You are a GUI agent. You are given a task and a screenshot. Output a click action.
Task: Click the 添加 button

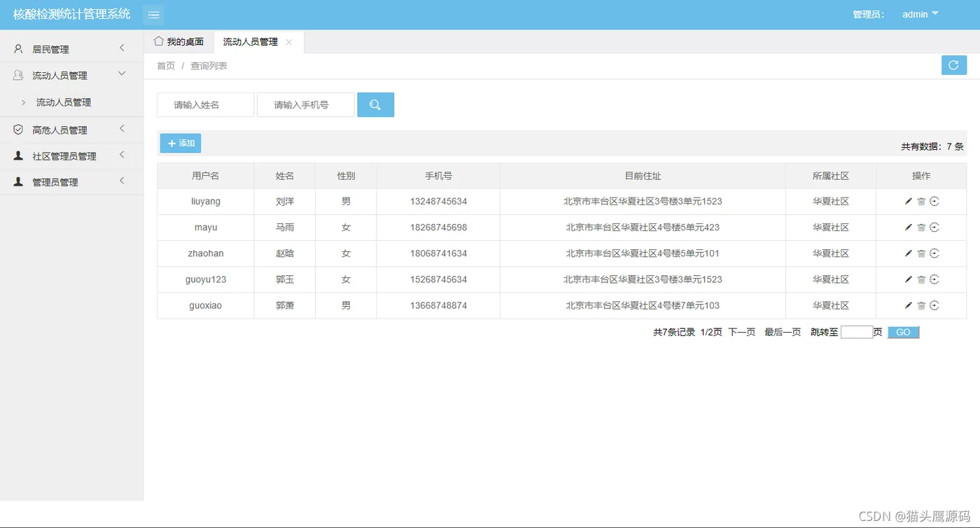[x=181, y=143]
